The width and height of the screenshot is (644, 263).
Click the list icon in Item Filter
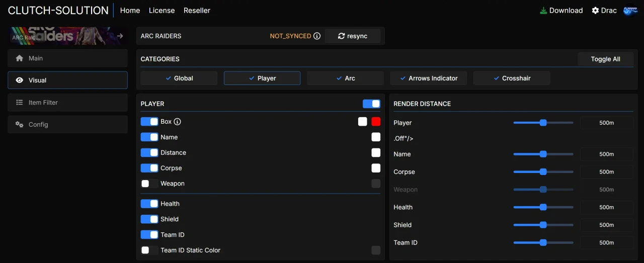coord(20,103)
